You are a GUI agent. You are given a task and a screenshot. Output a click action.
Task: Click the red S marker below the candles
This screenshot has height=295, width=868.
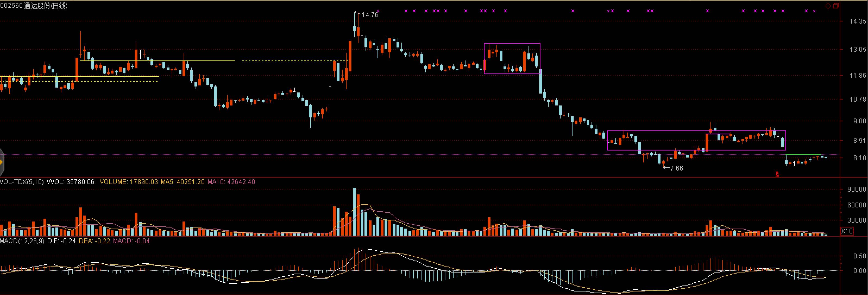click(777, 175)
